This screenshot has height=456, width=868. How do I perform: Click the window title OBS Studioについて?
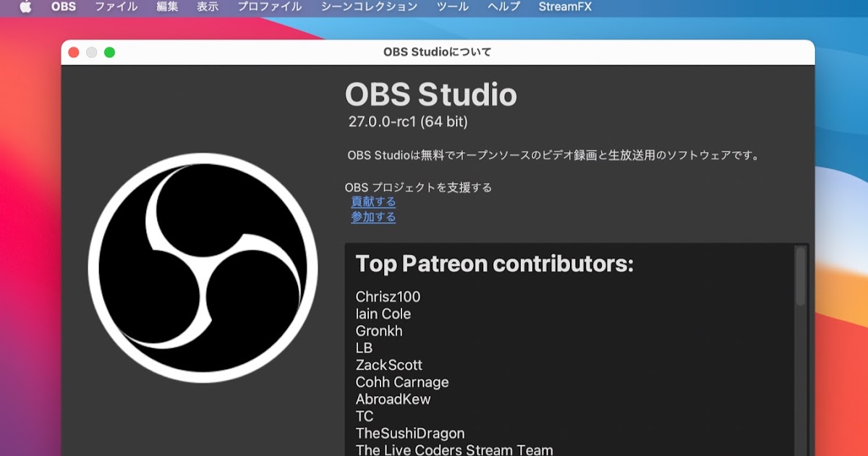[x=438, y=52]
